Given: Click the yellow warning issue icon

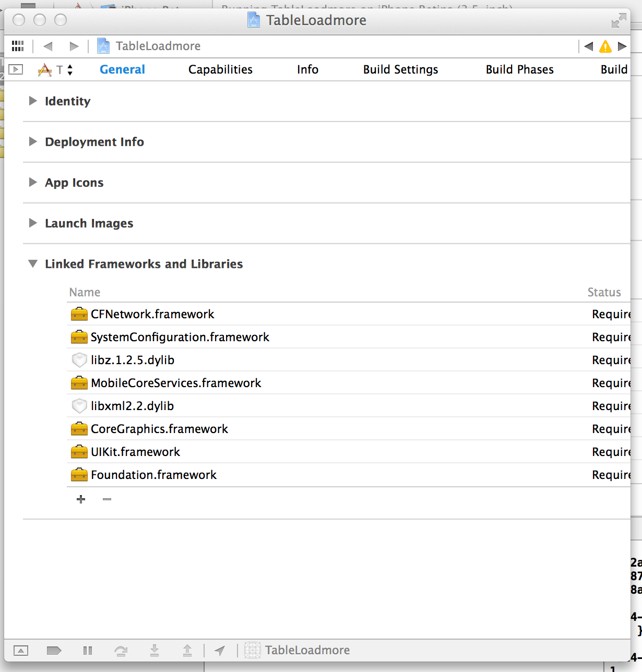Looking at the screenshot, I should (605, 46).
